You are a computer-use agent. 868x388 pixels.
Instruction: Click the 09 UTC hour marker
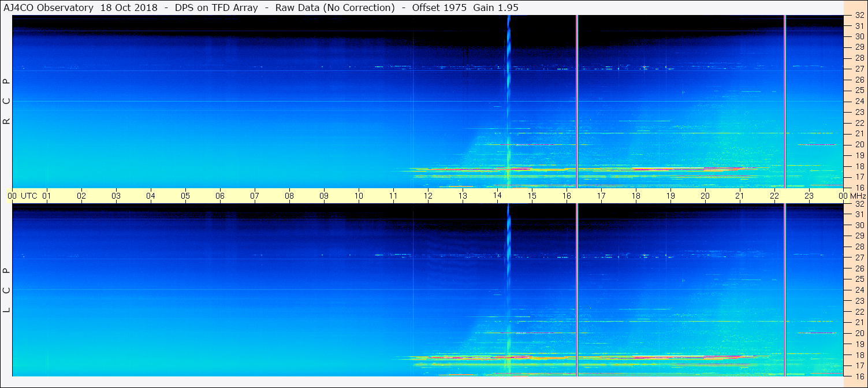pos(324,196)
